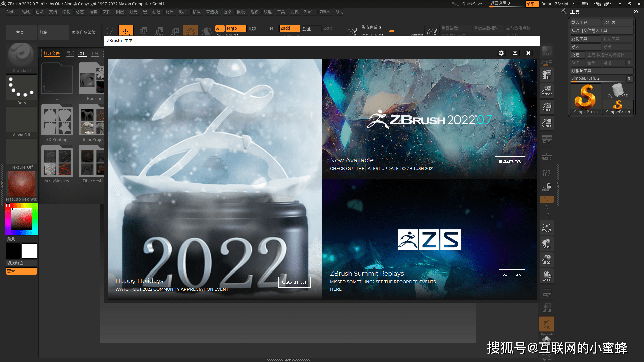Viewport: 644px width, 362px height.
Task: Open the 笔刷 brush menu
Action: point(26,12)
